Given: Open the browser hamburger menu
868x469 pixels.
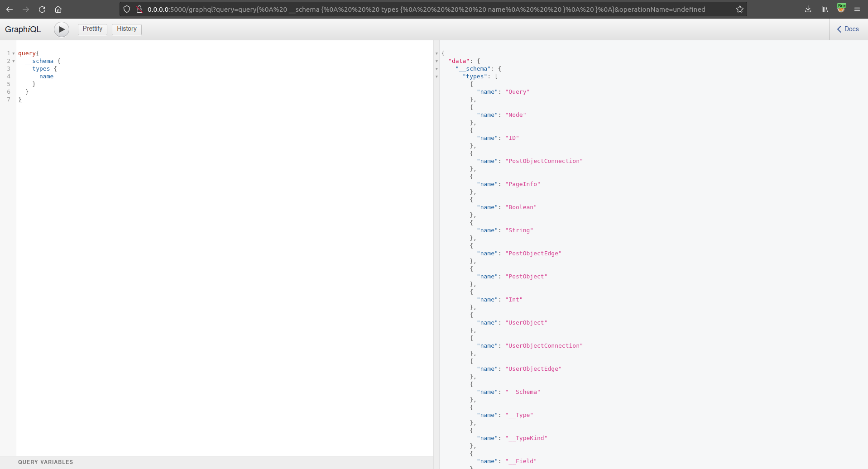Looking at the screenshot, I should (x=857, y=9).
